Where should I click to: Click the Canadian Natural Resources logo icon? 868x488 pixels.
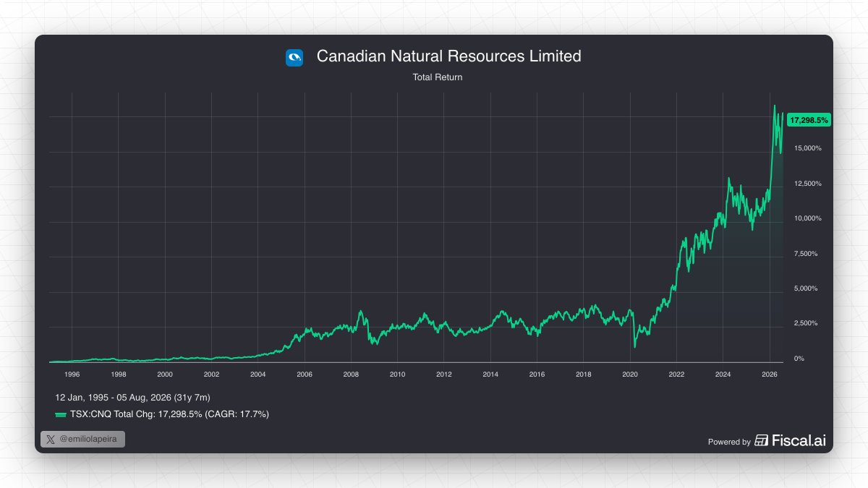[294, 57]
